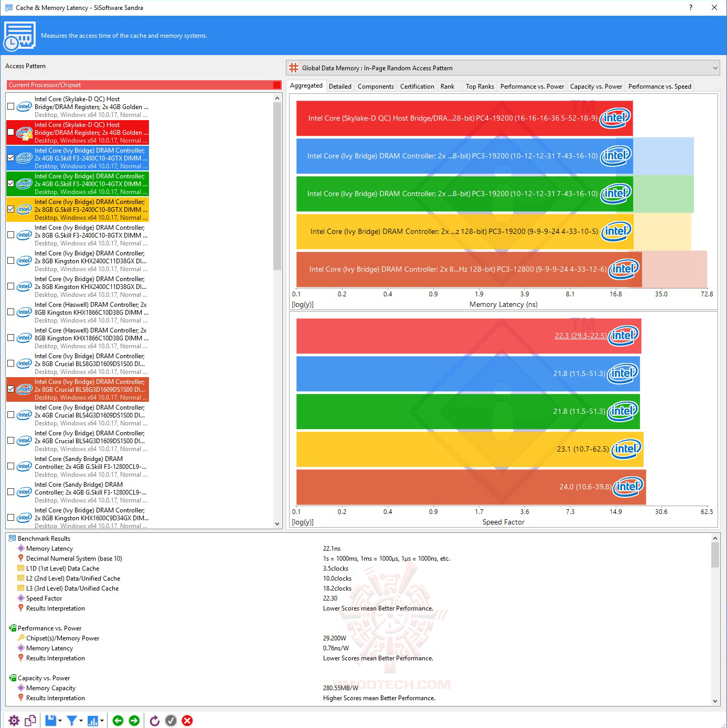Uncheck the yellow-highlighted 8GB G.Skill row checkbox
Image resolution: width=727 pixels, height=728 pixels.
click(x=11, y=209)
